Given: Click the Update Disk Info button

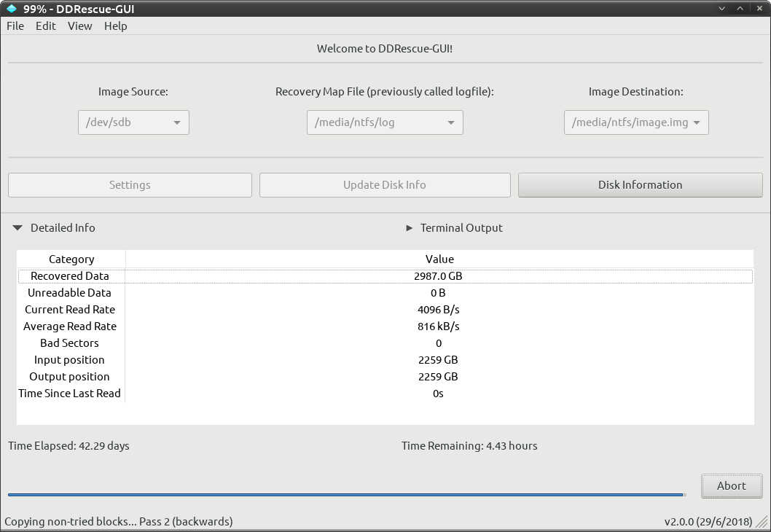Looking at the screenshot, I should 385,185.
